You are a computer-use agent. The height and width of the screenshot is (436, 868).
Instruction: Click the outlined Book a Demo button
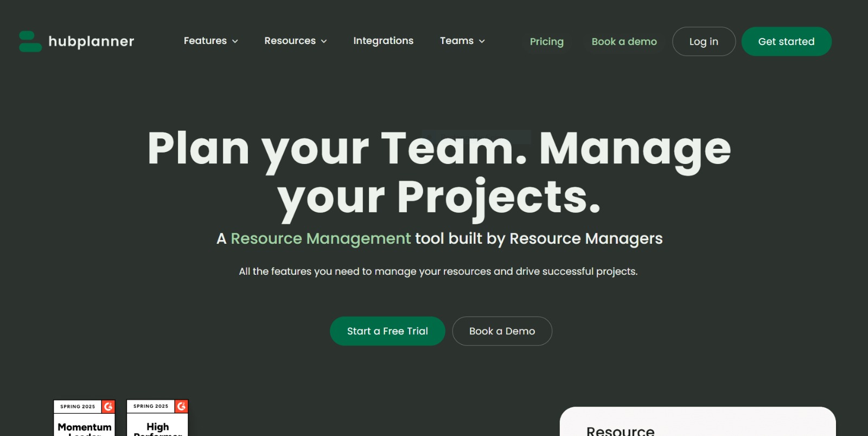point(502,331)
